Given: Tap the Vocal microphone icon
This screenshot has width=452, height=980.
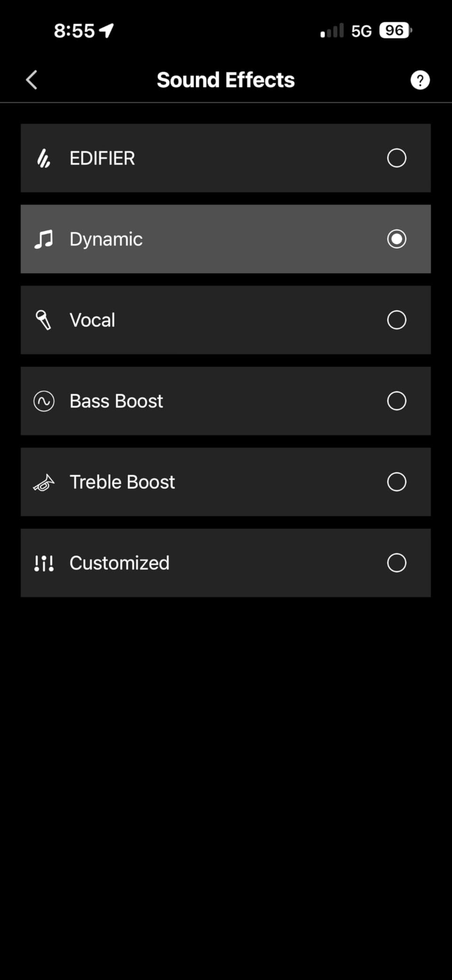Looking at the screenshot, I should (x=44, y=320).
